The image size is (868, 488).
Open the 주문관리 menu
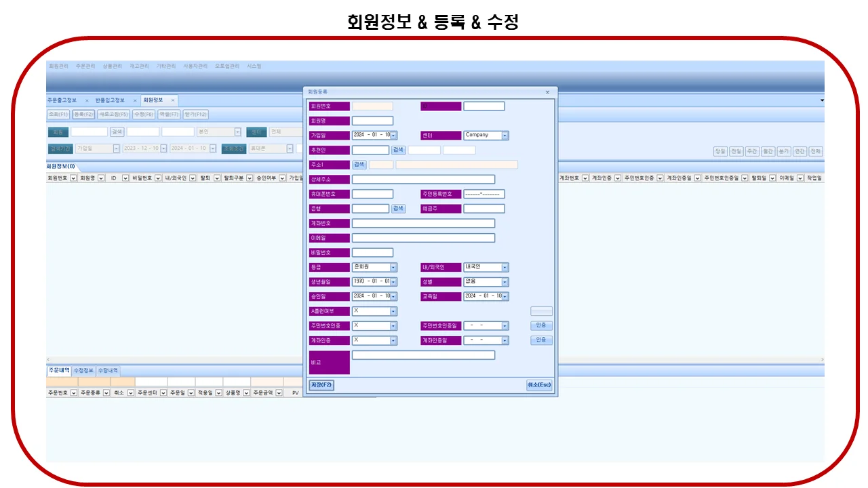point(85,66)
